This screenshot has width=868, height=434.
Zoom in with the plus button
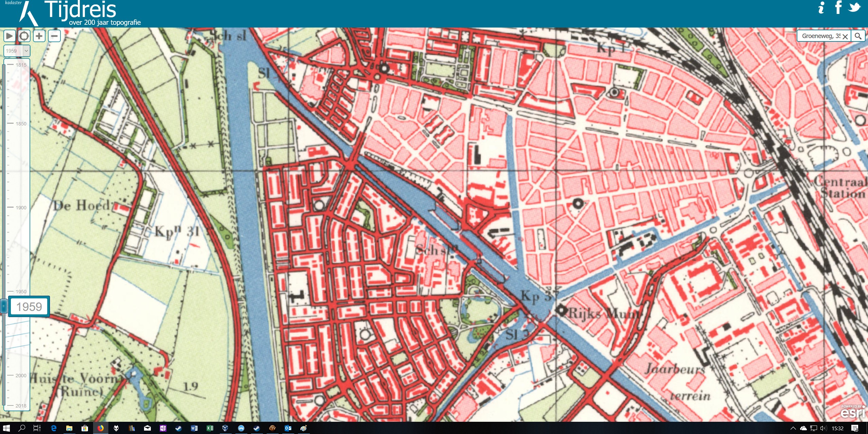[x=39, y=36]
